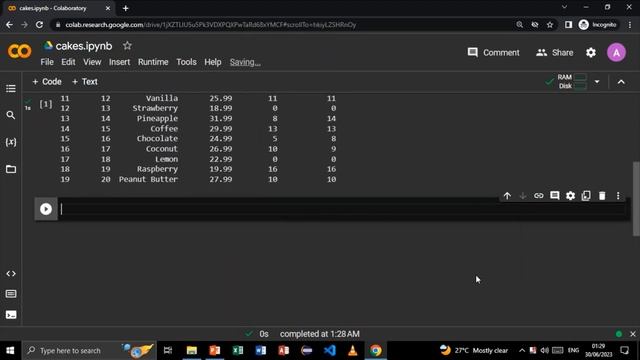Viewport: 640px width, 360px height.
Task: Go back in browser history
Action: (x=9, y=25)
